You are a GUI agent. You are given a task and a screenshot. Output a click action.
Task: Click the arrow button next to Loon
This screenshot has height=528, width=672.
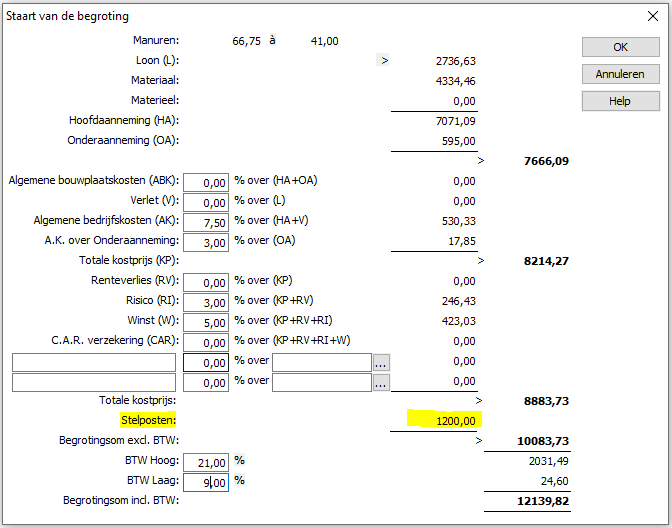[384, 60]
